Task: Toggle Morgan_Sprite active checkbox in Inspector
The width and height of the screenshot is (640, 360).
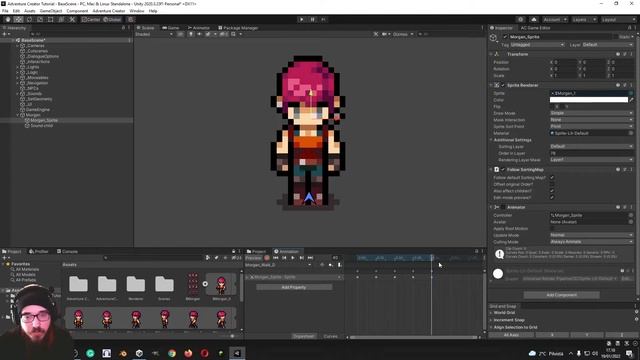Action: 505,37
